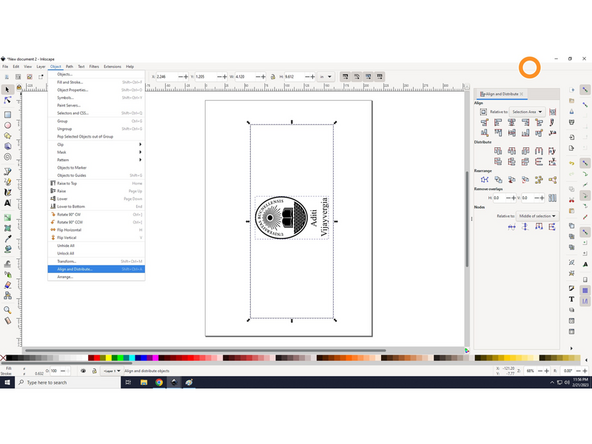Click the Cut scissors icon

pos(572,200)
